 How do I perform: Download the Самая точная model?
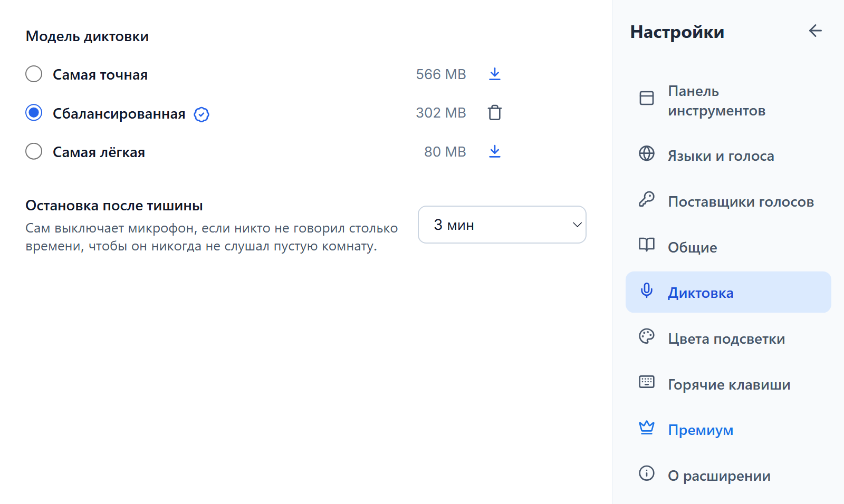[x=495, y=74]
